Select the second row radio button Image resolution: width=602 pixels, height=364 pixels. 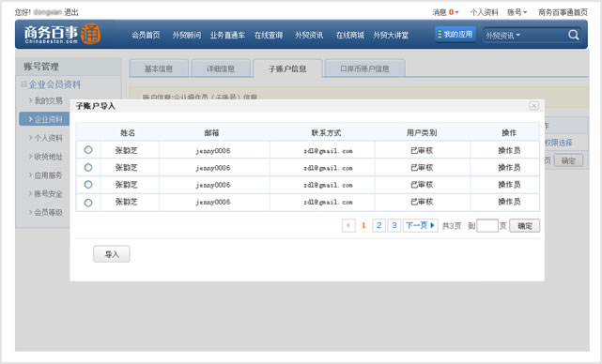pos(88,167)
